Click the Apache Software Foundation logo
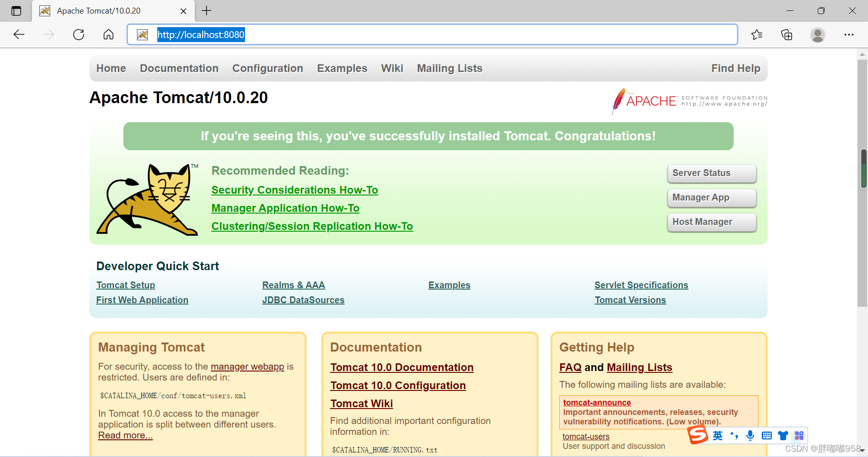Image resolution: width=868 pixels, height=457 pixels. pos(689,101)
